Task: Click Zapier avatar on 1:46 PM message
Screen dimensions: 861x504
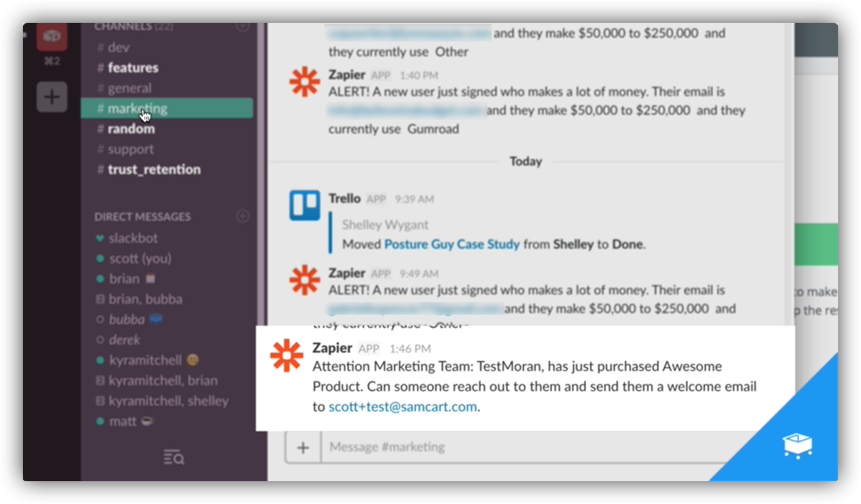Action: pos(287,356)
